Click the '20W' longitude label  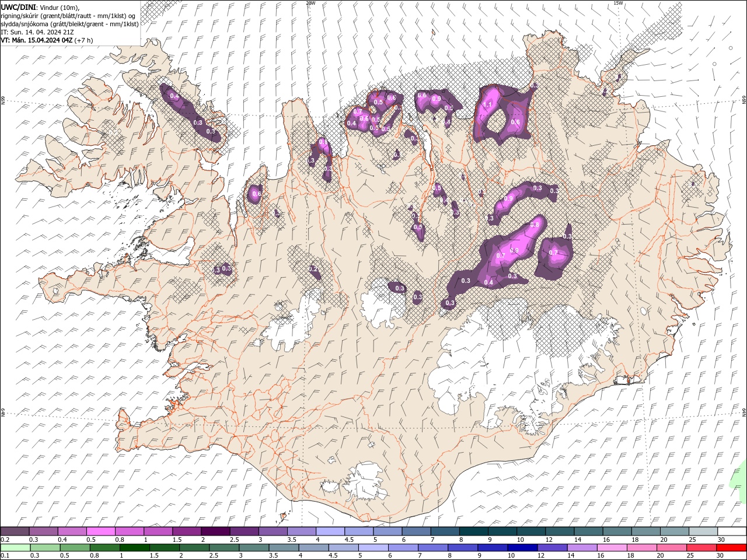pyautogui.click(x=310, y=3)
